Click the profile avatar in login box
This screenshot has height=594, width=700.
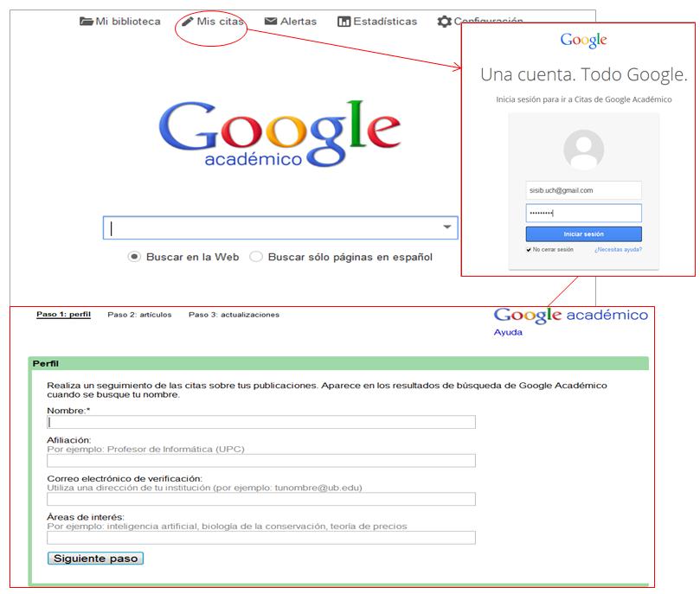(583, 150)
